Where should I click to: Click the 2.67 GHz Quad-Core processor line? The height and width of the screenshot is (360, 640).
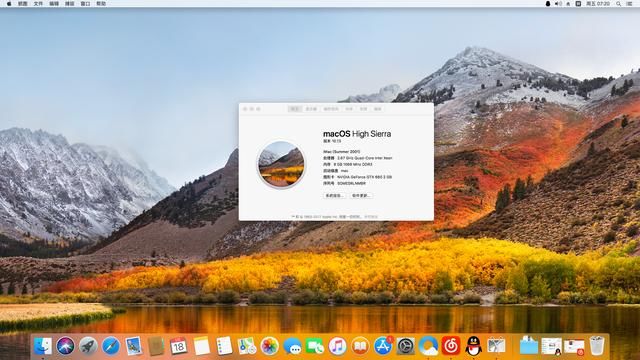[358, 158]
